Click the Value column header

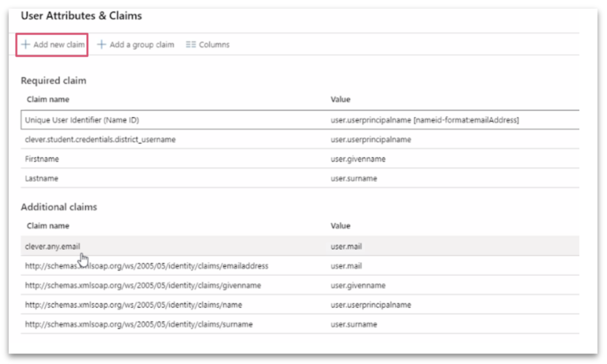click(x=340, y=99)
